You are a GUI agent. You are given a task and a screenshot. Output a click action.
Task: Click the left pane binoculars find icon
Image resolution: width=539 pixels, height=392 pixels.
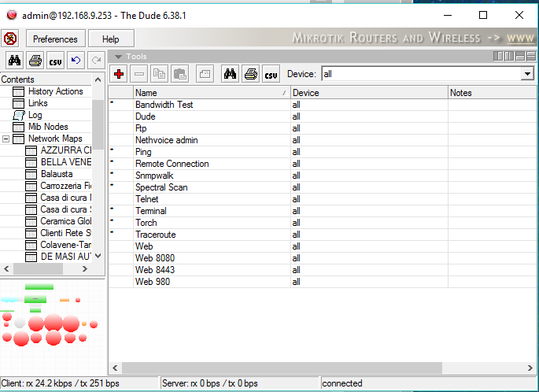15,61
